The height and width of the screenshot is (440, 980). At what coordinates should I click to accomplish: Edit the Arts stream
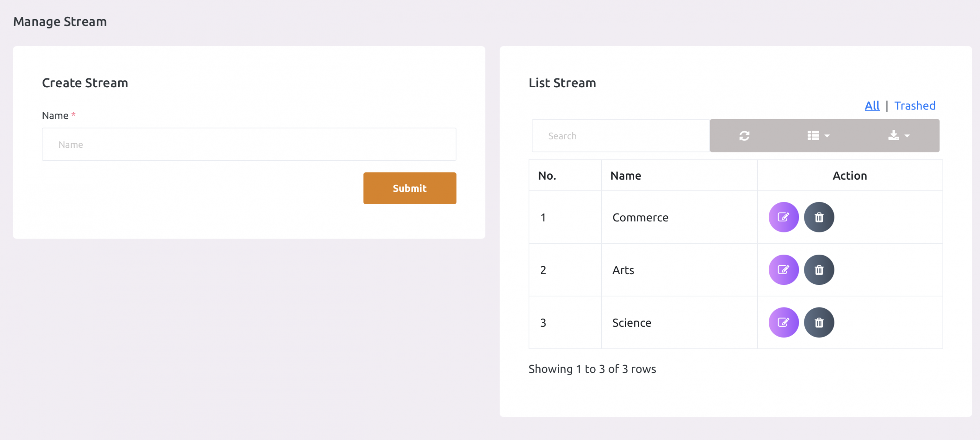[x=783, y=270]
